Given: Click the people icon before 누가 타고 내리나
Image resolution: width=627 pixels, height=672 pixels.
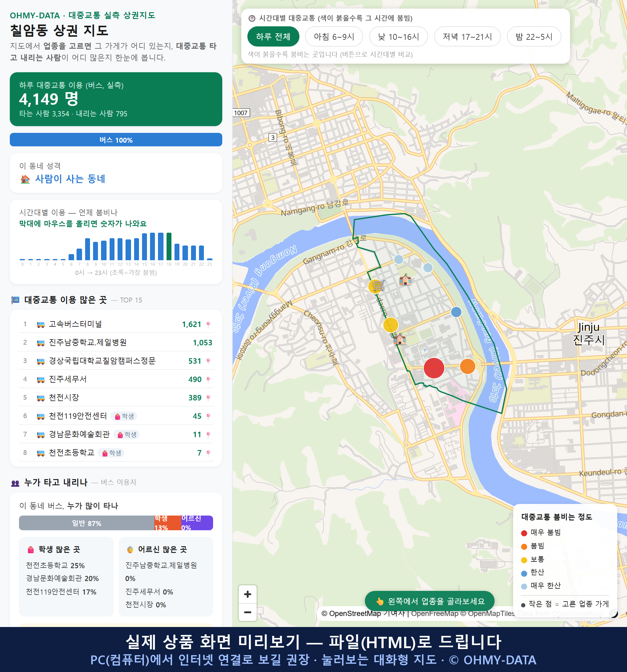Looking at the screenshot, I should pyautogui.click(x=15, y=483).
